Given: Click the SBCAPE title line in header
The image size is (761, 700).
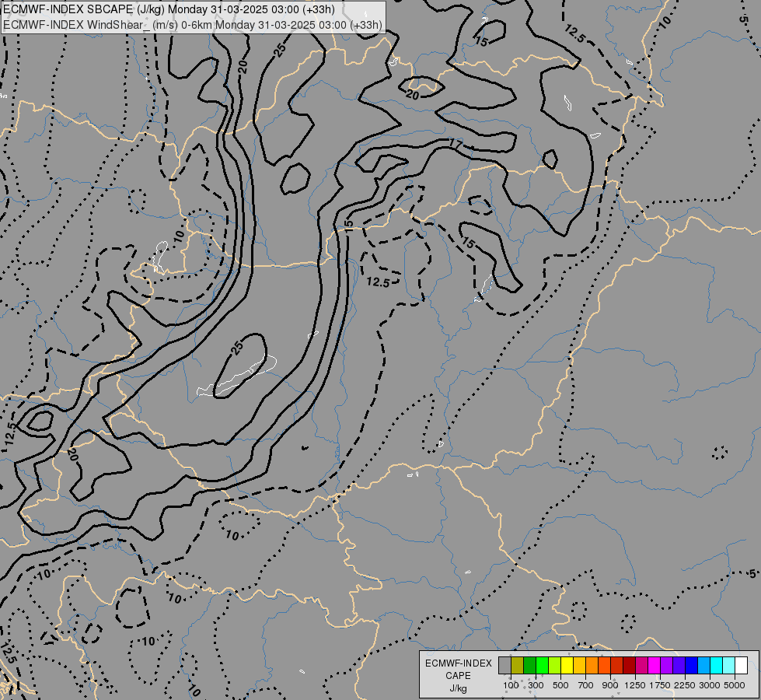Looking at the screenshot, I should (169, 9).
